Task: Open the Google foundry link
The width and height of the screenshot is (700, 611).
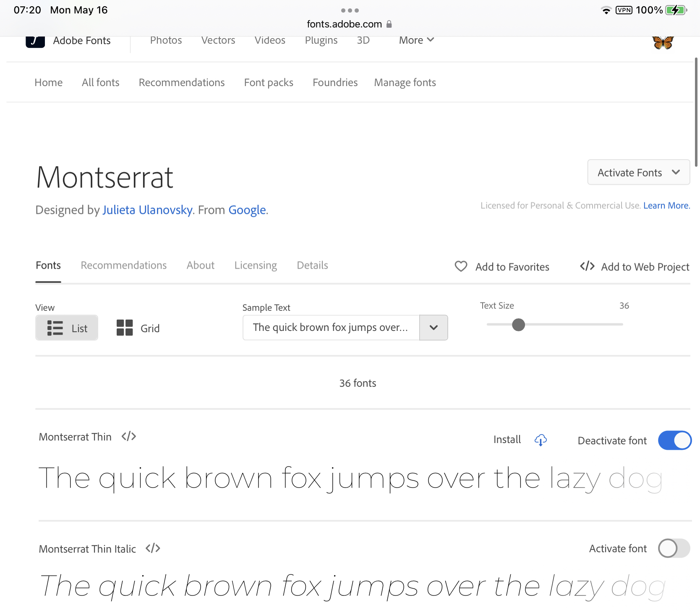Action: 247,210
